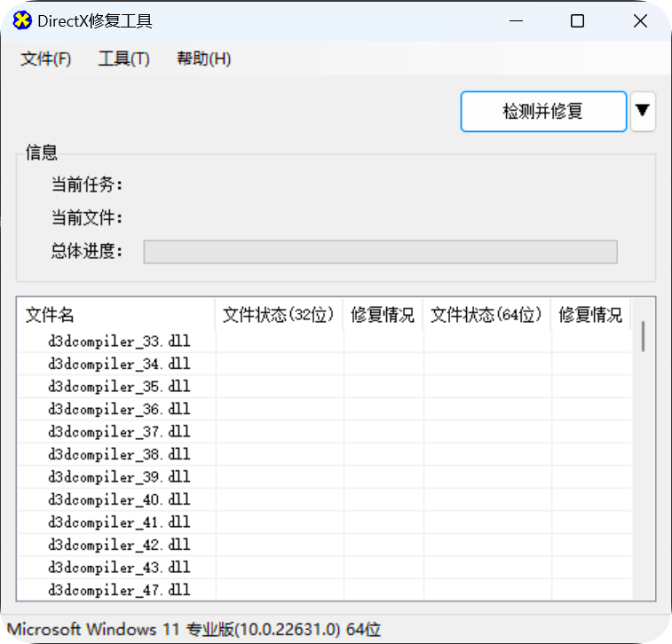Sort by the 文件名 column header
The image size is (672, 644).
(x=115, y=315)
